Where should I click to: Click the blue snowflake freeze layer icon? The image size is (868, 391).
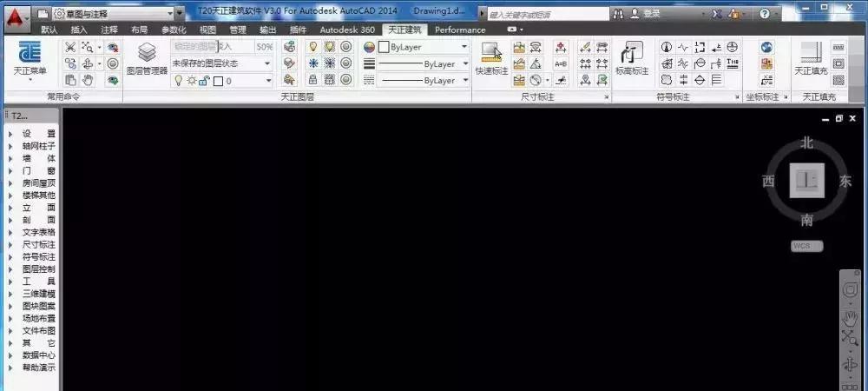313,63
